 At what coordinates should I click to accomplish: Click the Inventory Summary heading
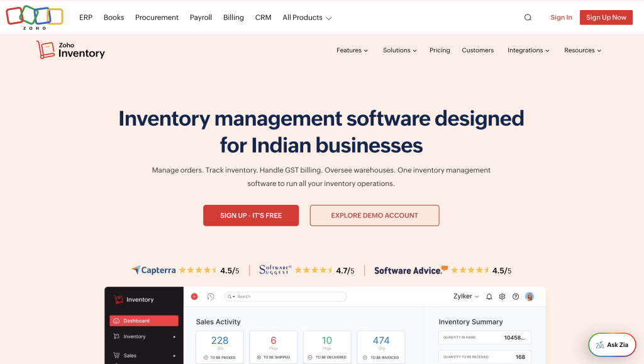tap(470, 322)
